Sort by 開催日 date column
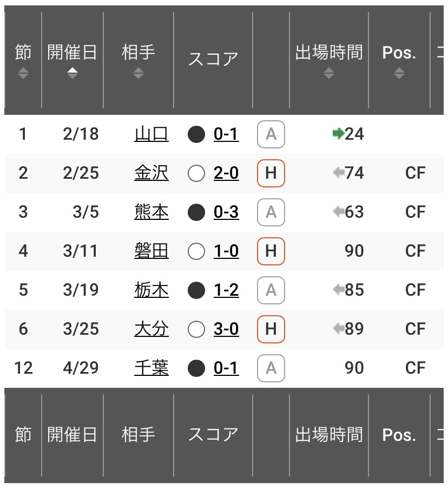The image size is (448, 488). [x=72, y=60]
